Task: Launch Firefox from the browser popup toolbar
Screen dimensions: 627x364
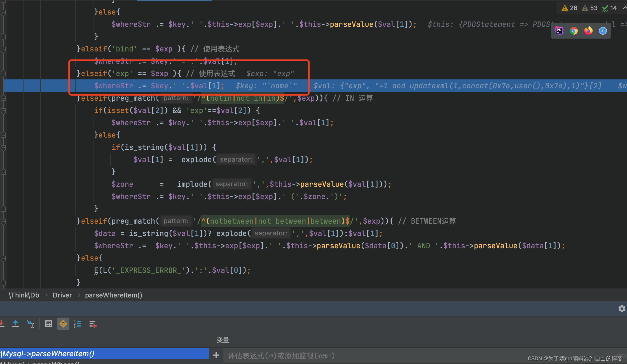Action: tap(588, 31)
